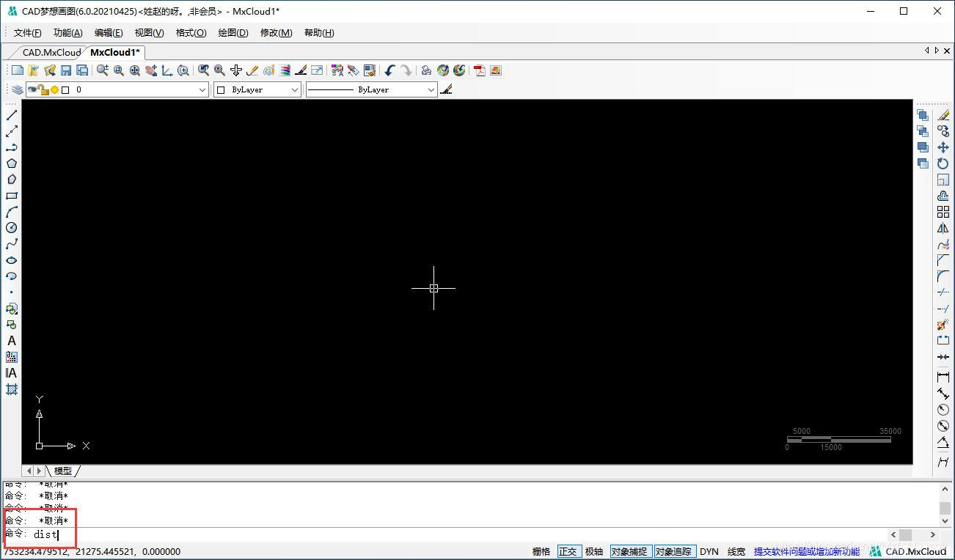Open the 帮助(H) menu

pyautogui.click(x=319, y=33)
